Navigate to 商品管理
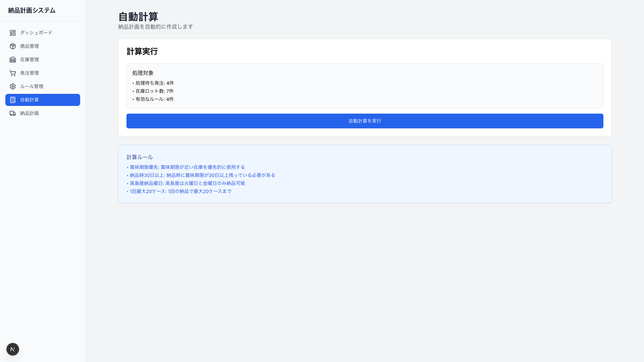 pyautogui.click(x=29, y=46)
